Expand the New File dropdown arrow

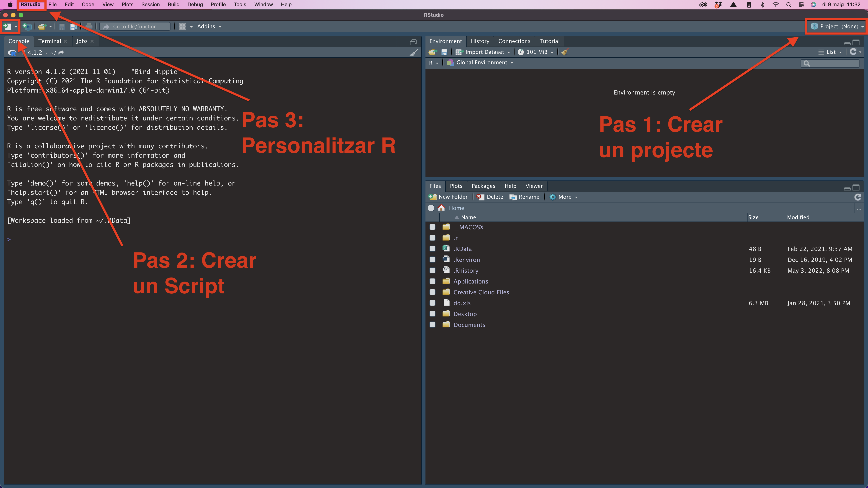[15, 27]
